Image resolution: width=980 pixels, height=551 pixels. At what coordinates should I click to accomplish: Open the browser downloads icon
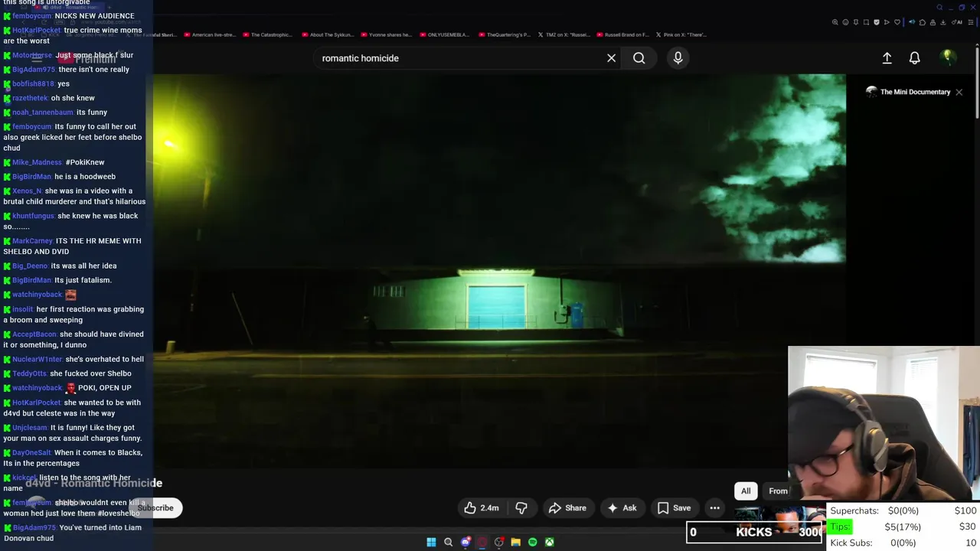coord(942,22)
